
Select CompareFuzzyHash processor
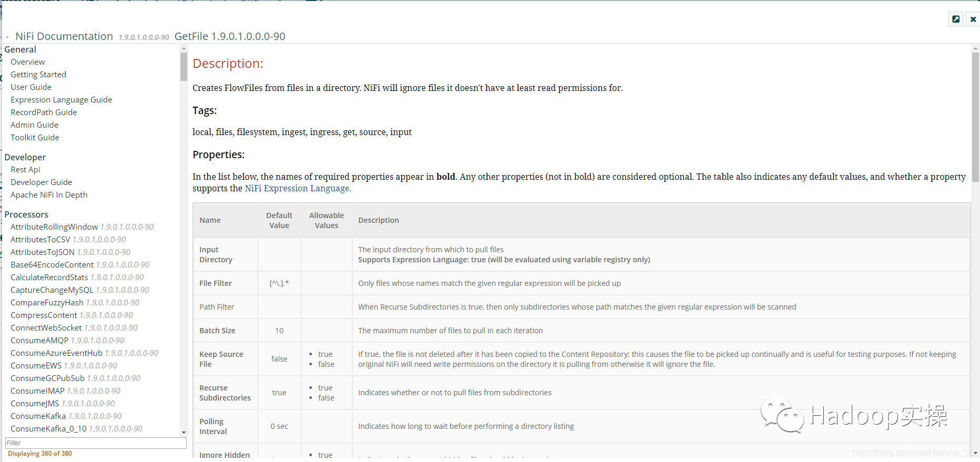tap(47, 303)
